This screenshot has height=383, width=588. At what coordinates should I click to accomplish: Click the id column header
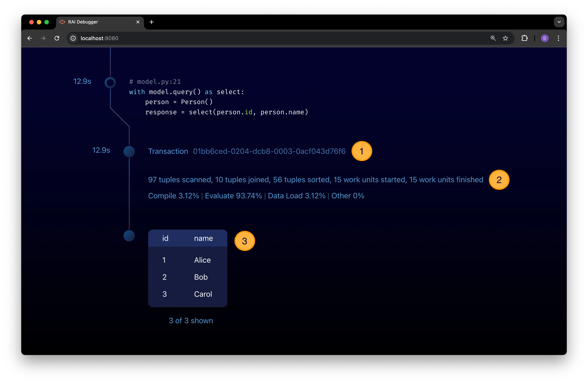pyautogui.click(x=165, y=238)
